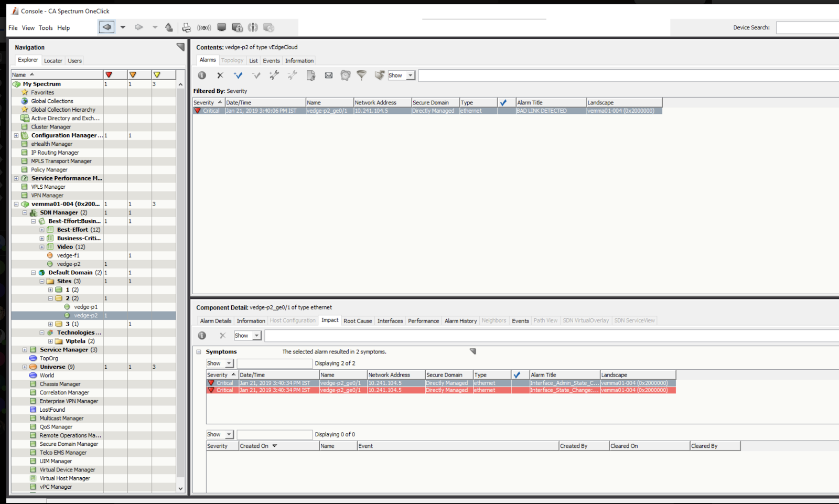Click the alarm clock snooze icon
Image resolution: width=839 pixels, height=504 pixels.
coord(346,76)
